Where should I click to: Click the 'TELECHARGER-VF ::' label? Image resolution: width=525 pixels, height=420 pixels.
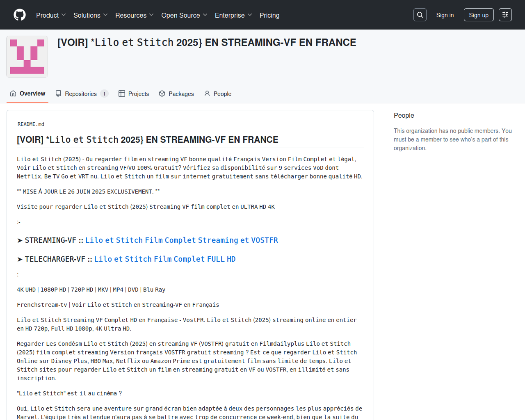tap(55, 259)
